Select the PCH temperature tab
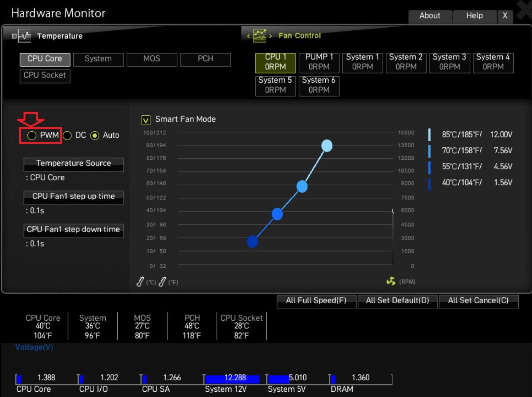The width and height of the screenshot is (532, 397). (205, 59)
